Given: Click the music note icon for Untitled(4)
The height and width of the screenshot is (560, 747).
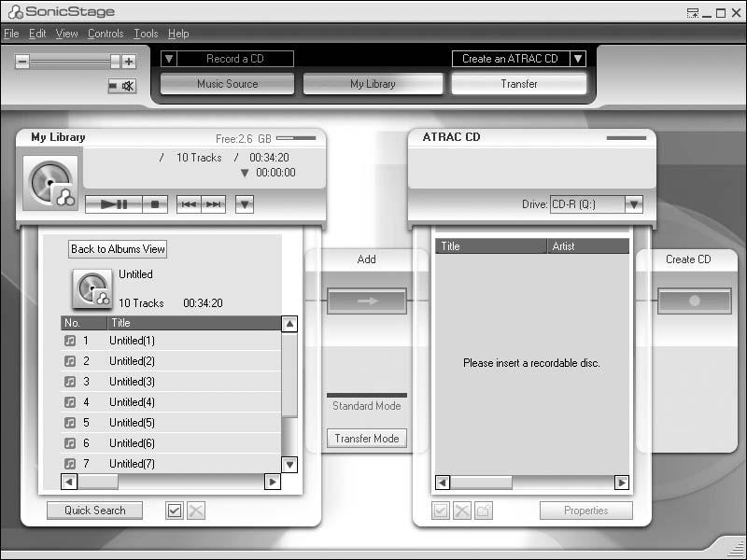Looking at the screenshot, I should click(x=70, y=402).
